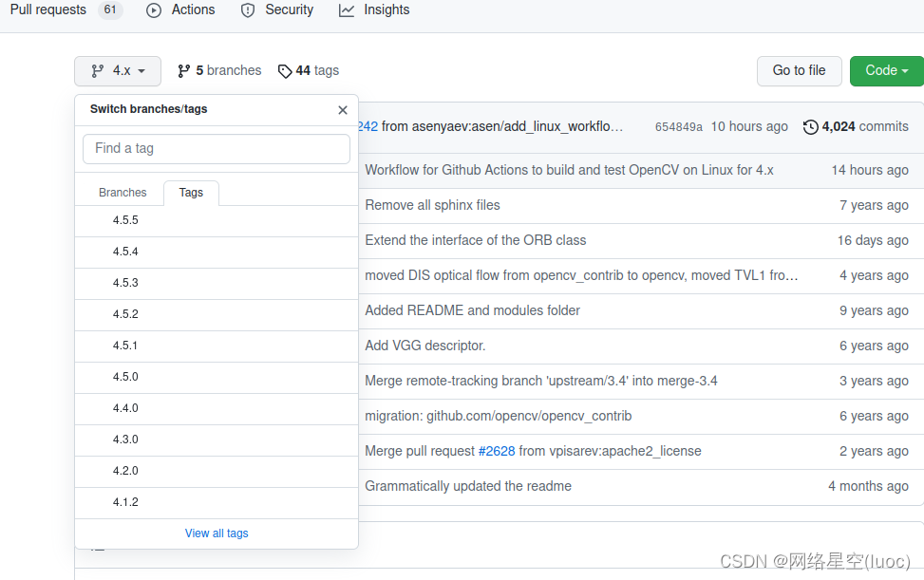This screenshot has height=580, width=924.
Task: Click the 61 pull requests counter
Action: [x=110, y=9]
